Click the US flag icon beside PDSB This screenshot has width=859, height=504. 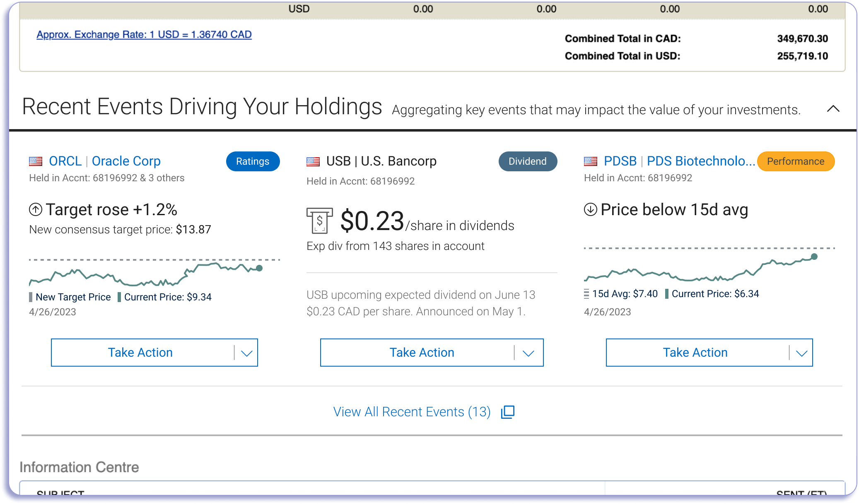[x=591, y=161]
